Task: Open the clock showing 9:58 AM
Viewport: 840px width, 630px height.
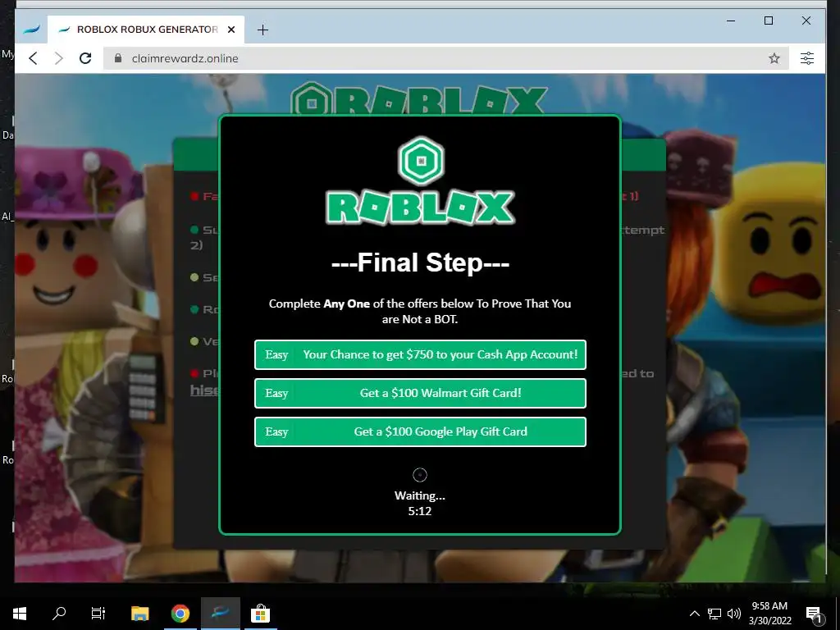Action: (x=769, y=614)
